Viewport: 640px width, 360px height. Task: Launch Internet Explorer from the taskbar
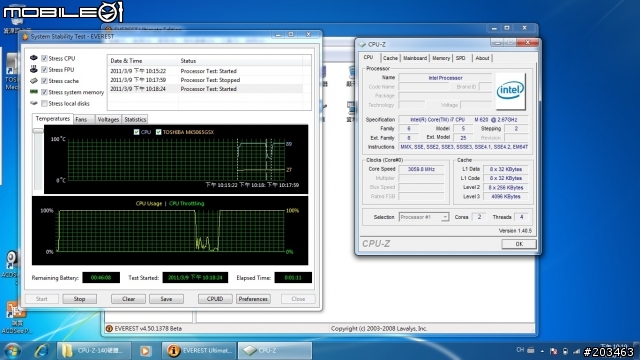41,351
